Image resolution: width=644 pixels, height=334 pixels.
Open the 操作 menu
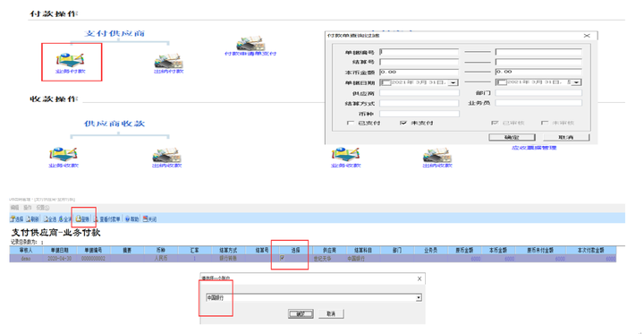click(x=28, y=208)
